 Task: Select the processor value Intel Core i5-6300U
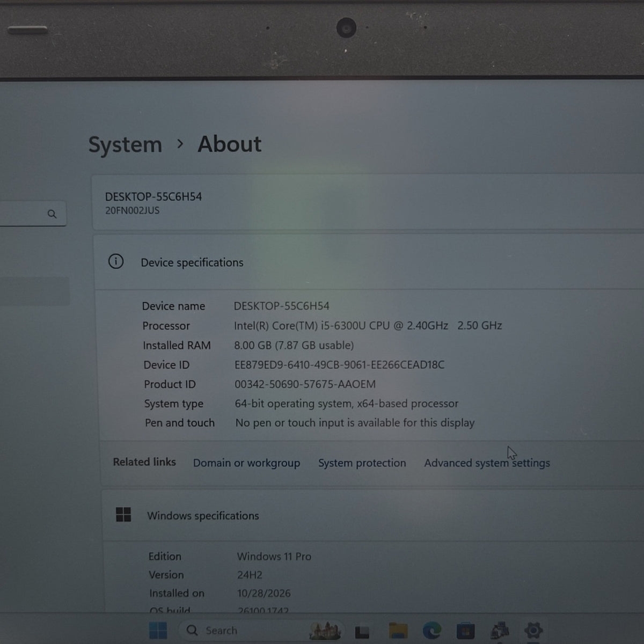point(368,326)
